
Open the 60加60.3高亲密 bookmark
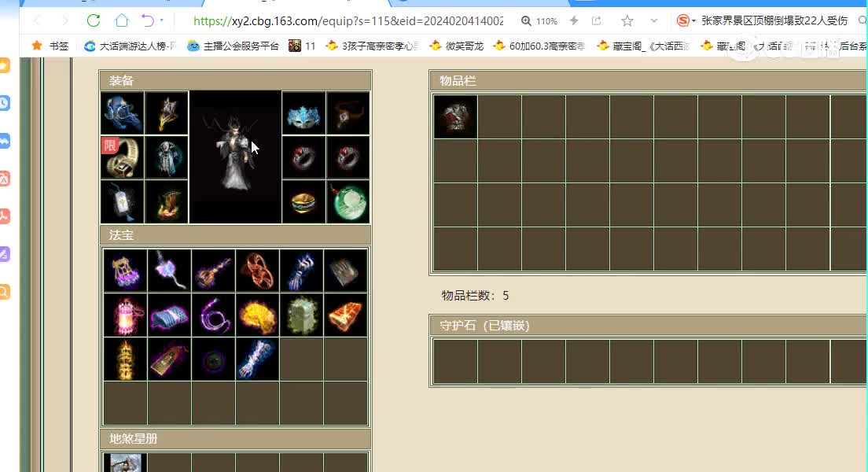[539, 46]
